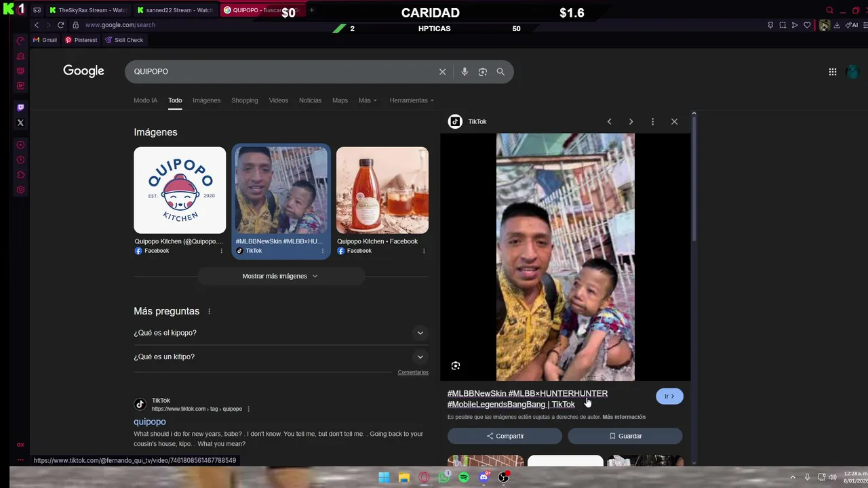Open the send/flow arrow icon in toolbar
The width and height of the screenshot is (868, 488).
pos(795,25)
